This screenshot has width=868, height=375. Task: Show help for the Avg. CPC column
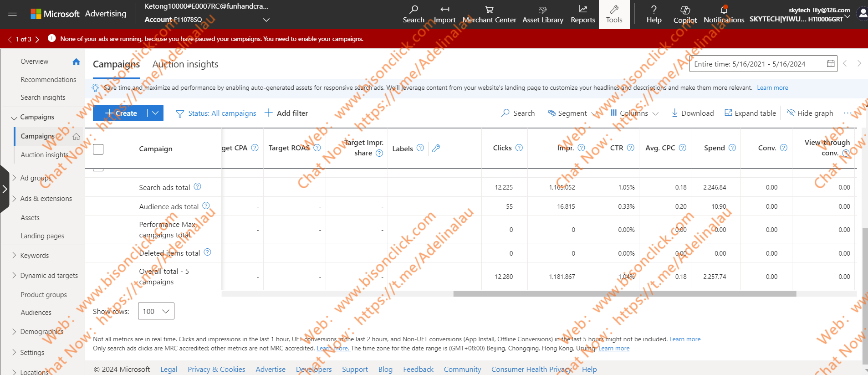pos(683,148)
